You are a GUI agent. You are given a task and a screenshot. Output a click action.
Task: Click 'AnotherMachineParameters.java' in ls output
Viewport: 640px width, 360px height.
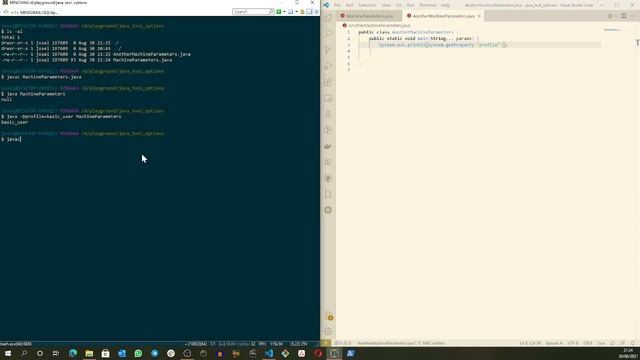pos(152,54)
